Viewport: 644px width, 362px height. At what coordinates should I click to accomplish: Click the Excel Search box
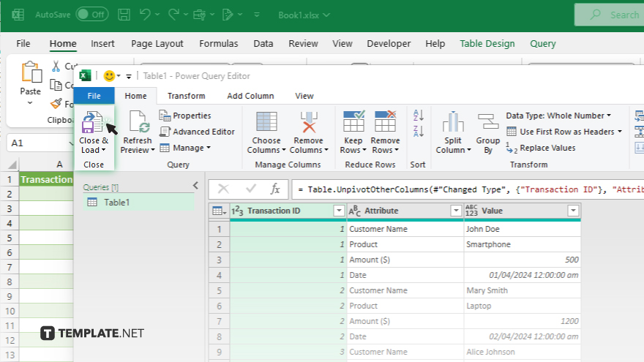click(x=610, y=15)
